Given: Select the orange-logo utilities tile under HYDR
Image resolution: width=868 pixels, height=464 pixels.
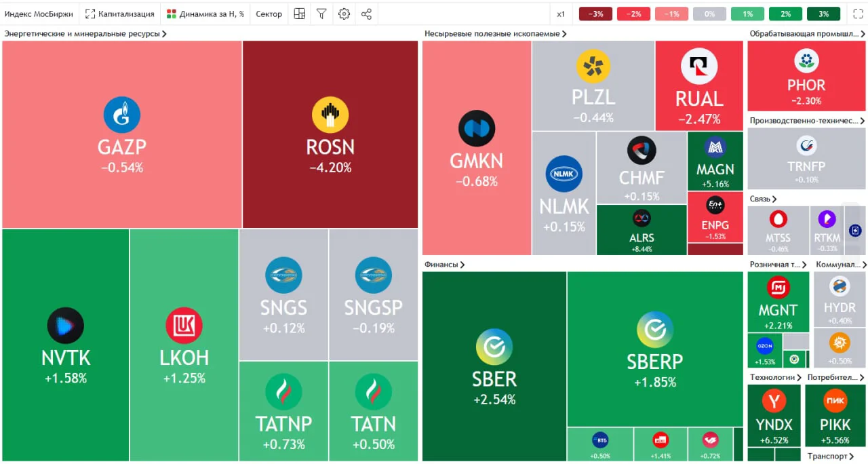Looking at the screenshot, I should (840, 348).
